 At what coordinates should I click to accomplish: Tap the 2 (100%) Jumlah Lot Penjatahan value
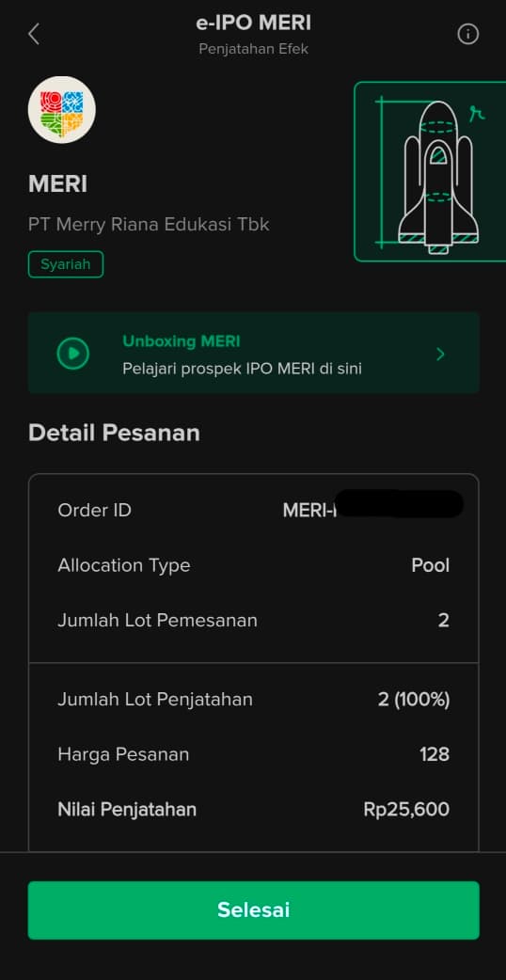414,700
